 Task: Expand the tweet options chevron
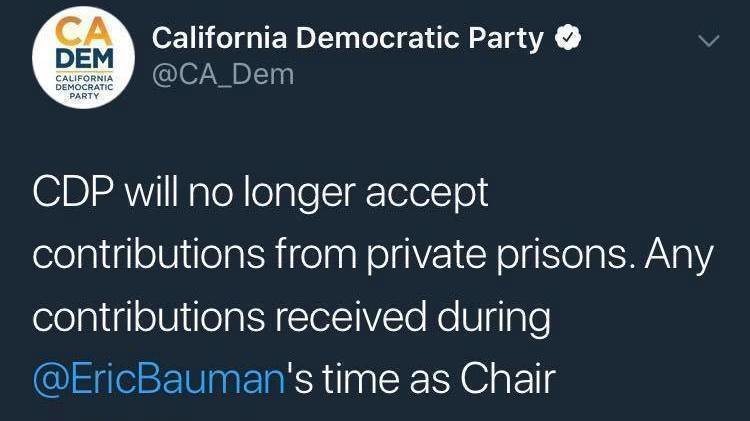(x=708, y=41)
